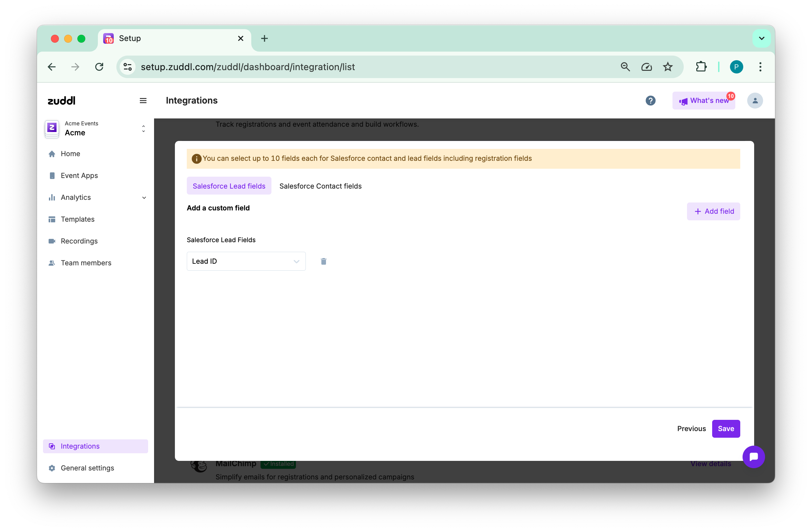Click the user account avatar icon

[x=755, y=100]
